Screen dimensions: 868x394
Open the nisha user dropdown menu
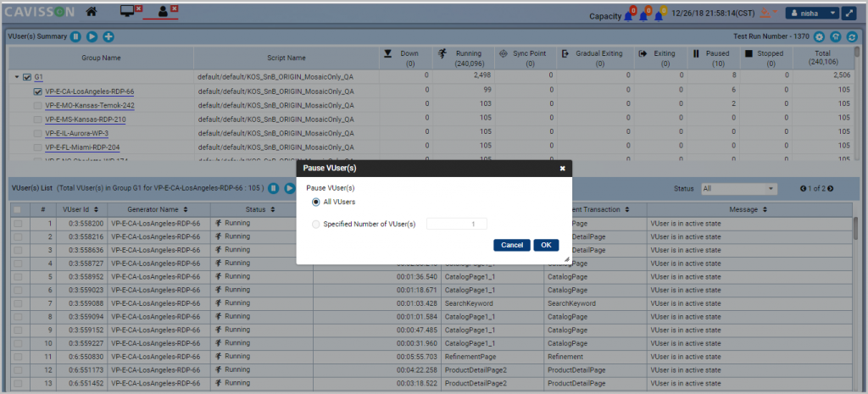(x=812, y=14)
